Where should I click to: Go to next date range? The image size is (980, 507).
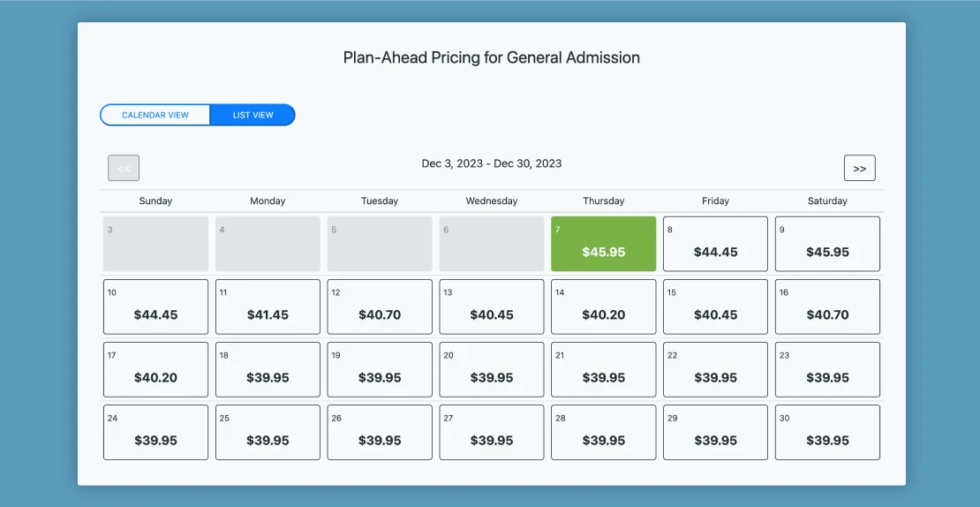[x=859, y=168]
